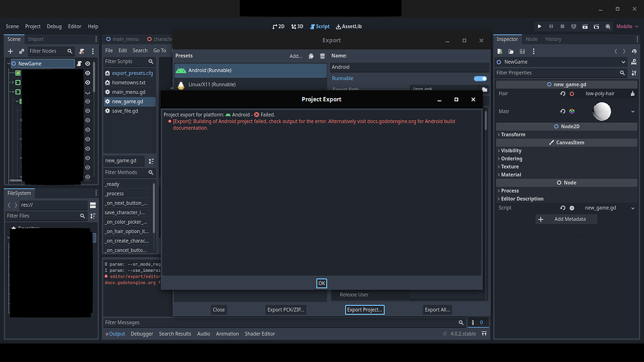The width and height of the screenshot is (644, 362).
Task: Revert the Matr property value
Action: pos(563,111)
